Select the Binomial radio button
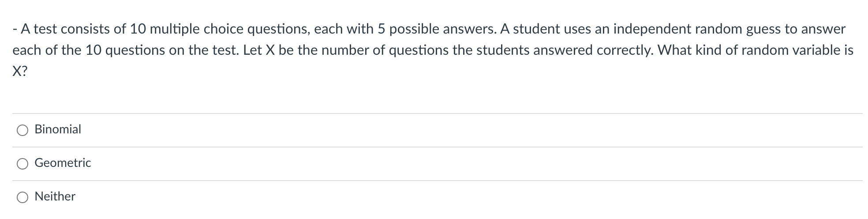Screen dimensions: 868x219 (22, 130)
